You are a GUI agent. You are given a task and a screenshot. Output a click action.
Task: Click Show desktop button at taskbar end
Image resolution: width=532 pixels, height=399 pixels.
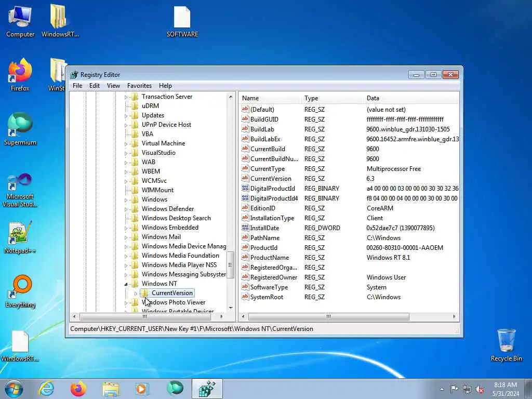(529, 389)
